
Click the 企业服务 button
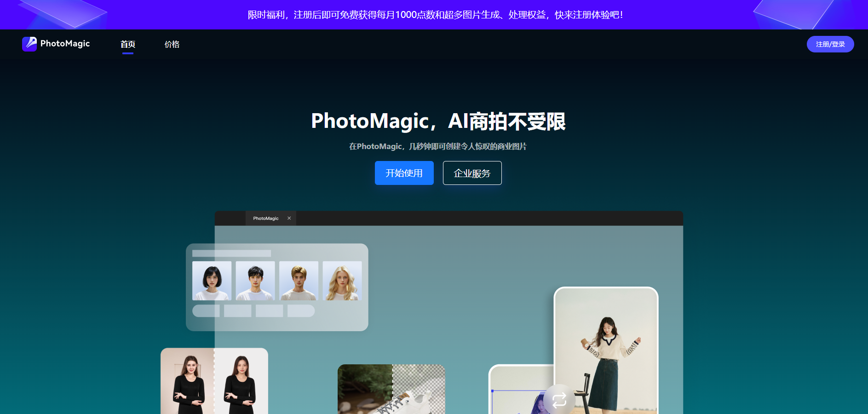point(472,173)
